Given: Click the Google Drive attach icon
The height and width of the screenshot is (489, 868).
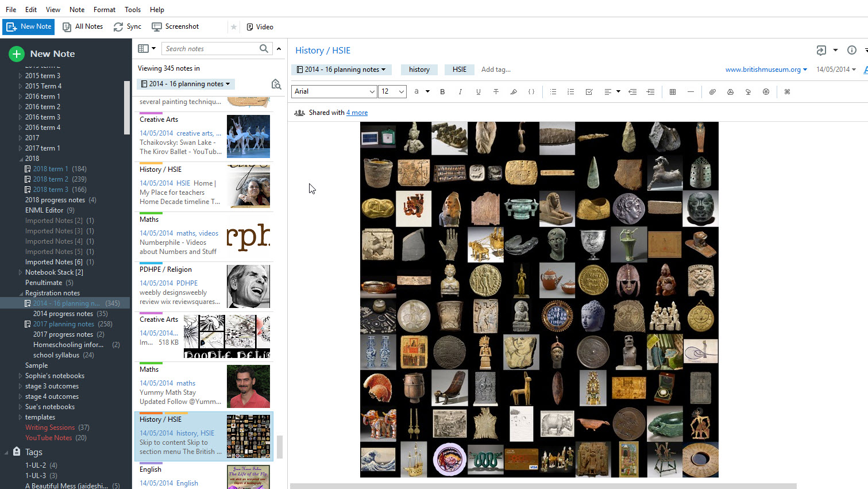Looking at the screenshot, I should 730,92.
